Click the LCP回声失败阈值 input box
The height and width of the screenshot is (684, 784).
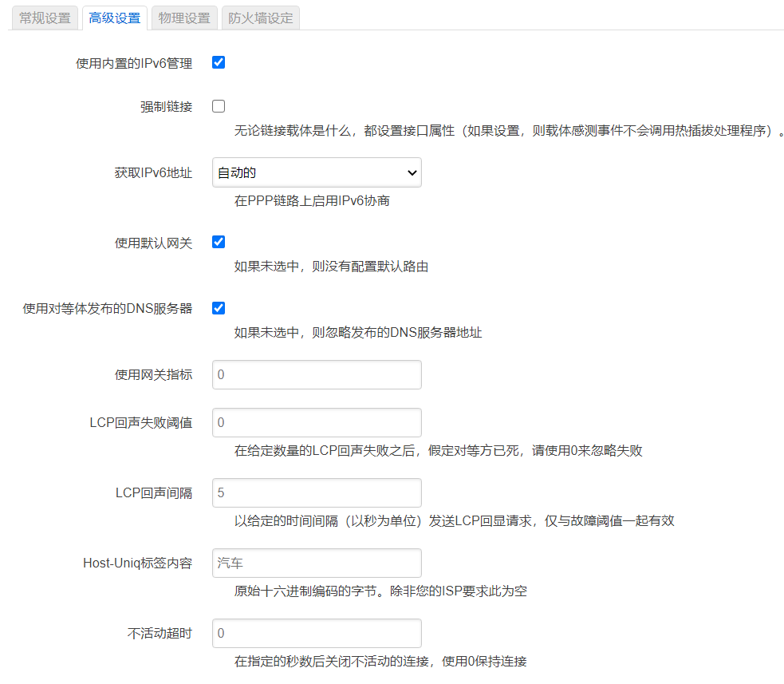click(317, 422)
